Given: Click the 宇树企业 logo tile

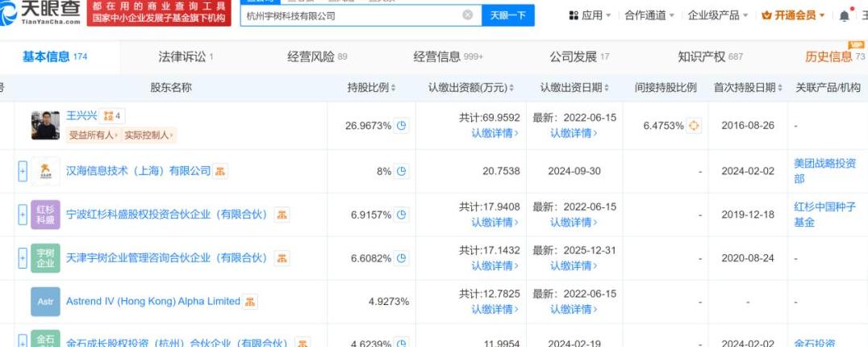Looking at the screenshot, I should (x=45, y=258).
